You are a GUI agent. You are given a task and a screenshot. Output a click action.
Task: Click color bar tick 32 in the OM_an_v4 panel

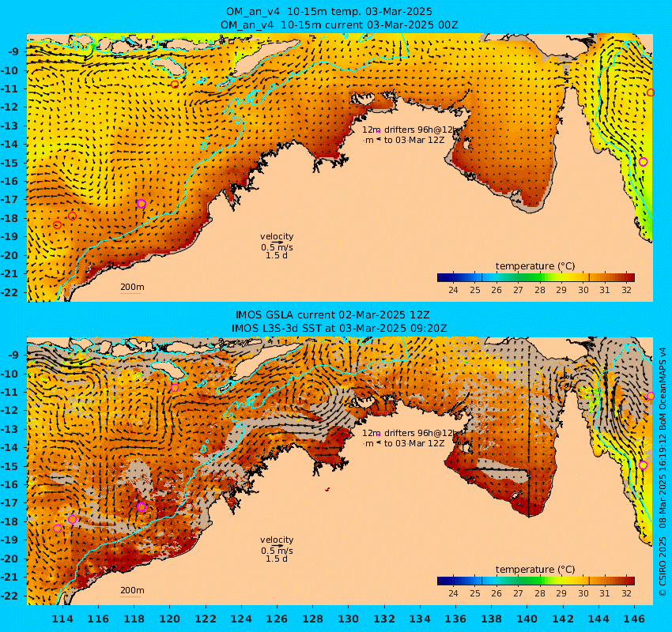click(626, 290)
